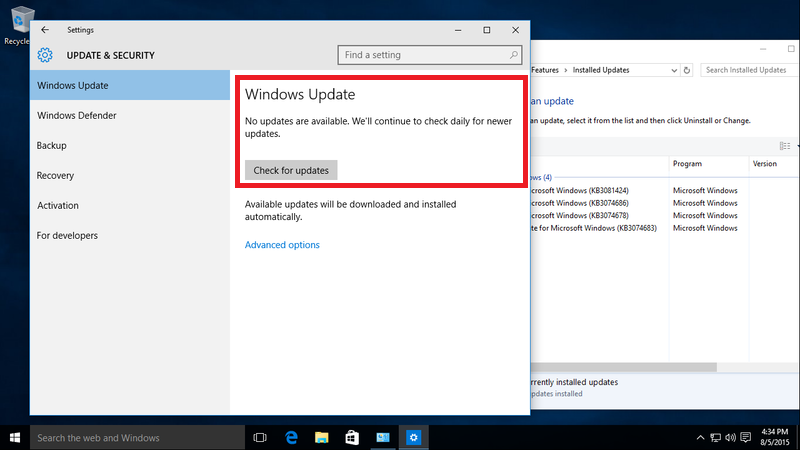
Task: Refresh the Installed Updates window
Action: click(x=687, y=70)
